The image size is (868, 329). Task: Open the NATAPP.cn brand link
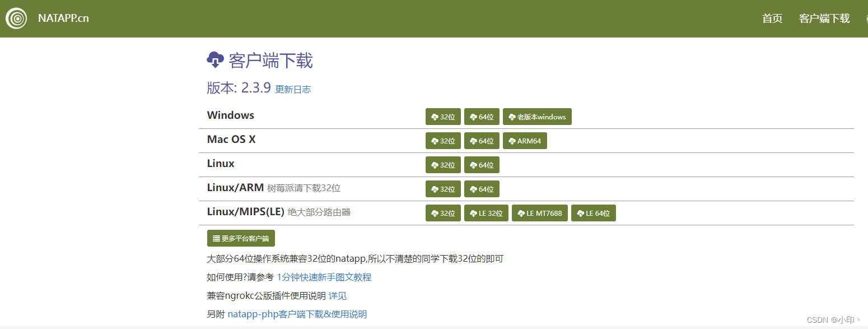click(x=63, y=18)
